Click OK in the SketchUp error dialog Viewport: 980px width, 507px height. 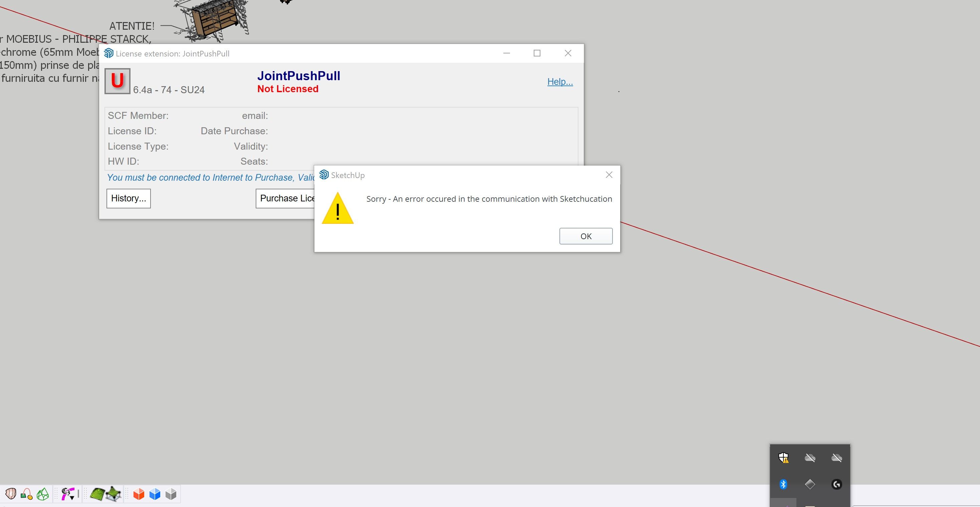coord(585,236)
